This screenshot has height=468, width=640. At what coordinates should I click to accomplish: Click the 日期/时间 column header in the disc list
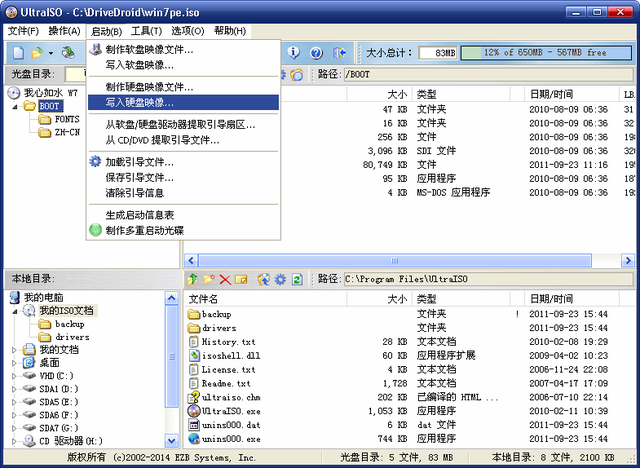571,95
